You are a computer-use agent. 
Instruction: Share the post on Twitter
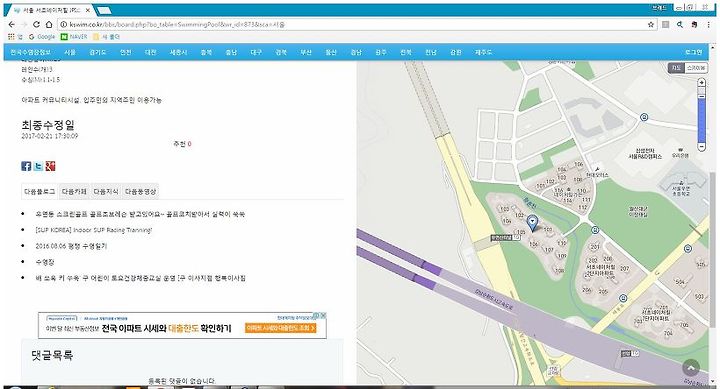[39, 166]
